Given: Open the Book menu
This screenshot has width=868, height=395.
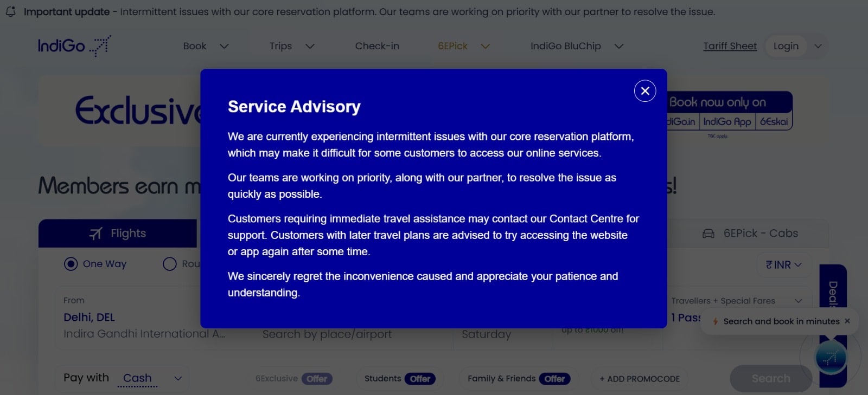Looking at the screenshot, I should pos(195,46).
